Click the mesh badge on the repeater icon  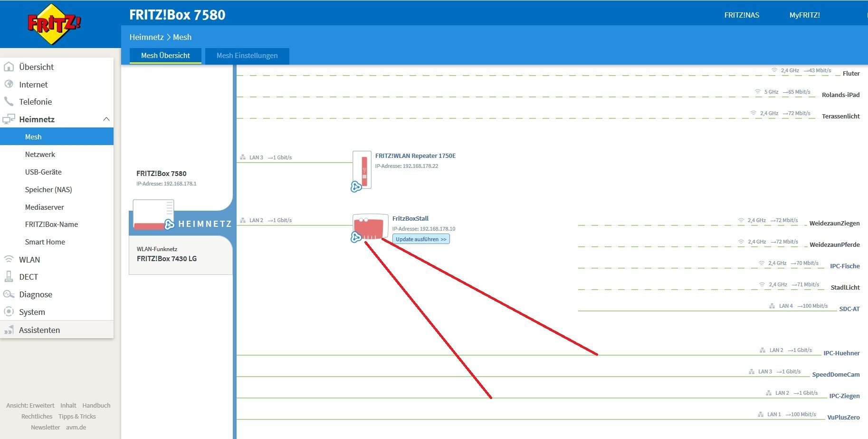pyautogui.click(x=356, y=187)
